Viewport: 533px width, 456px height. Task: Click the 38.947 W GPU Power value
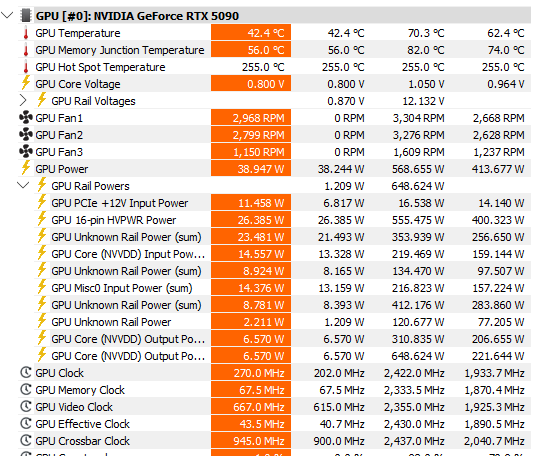point(251,169)
